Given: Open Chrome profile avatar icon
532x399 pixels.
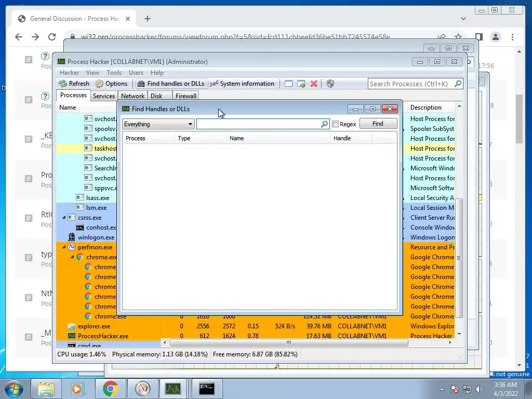Looking at the screenshot, I should 496,37.
